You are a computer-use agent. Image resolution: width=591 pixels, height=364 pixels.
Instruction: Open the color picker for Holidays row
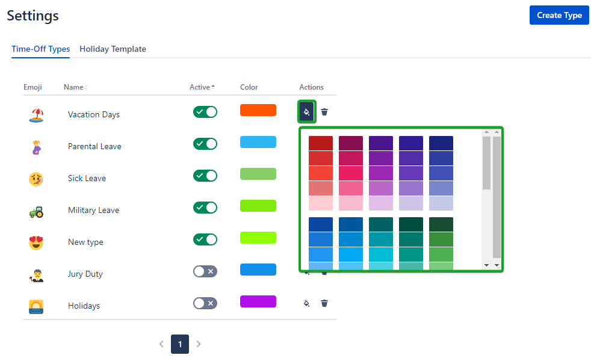tap(307, 303)
